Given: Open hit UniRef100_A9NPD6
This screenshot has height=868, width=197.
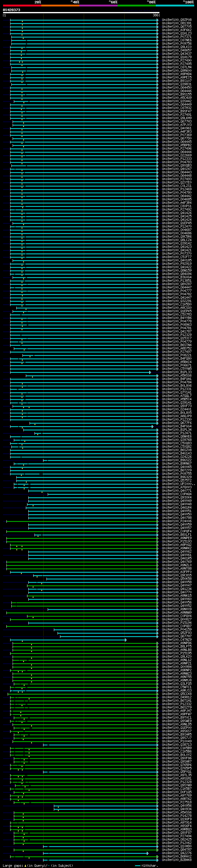Looking at the screenshot, I should point(177,643).
